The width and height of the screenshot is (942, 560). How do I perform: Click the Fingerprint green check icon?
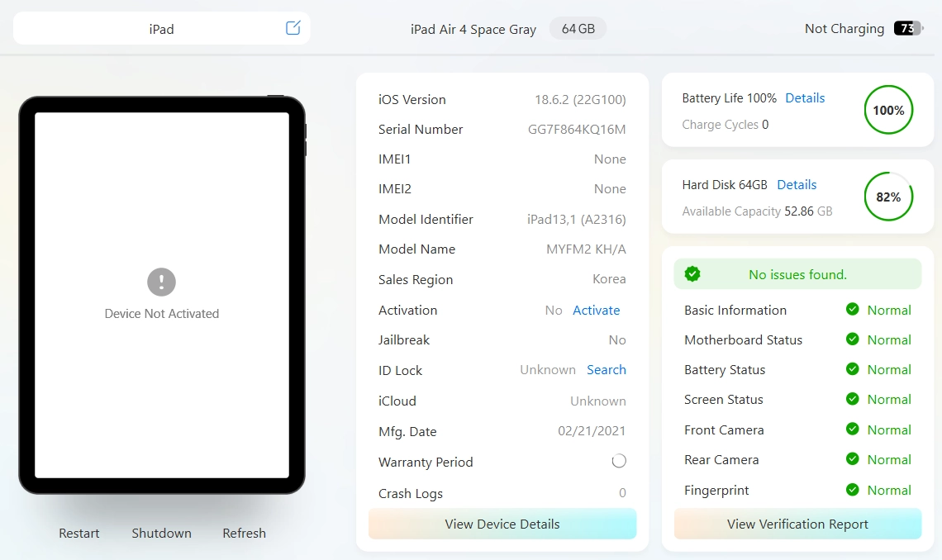pos(853,490)
